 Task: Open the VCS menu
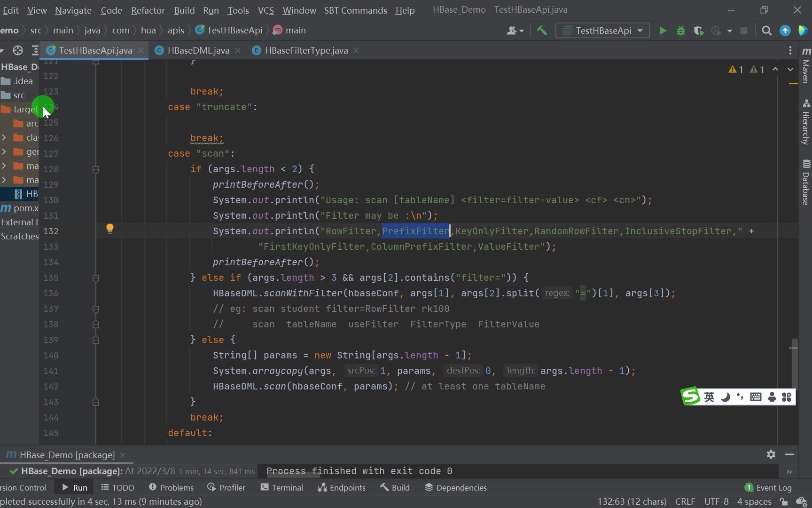pyautogui.click(x=265, y=10)
